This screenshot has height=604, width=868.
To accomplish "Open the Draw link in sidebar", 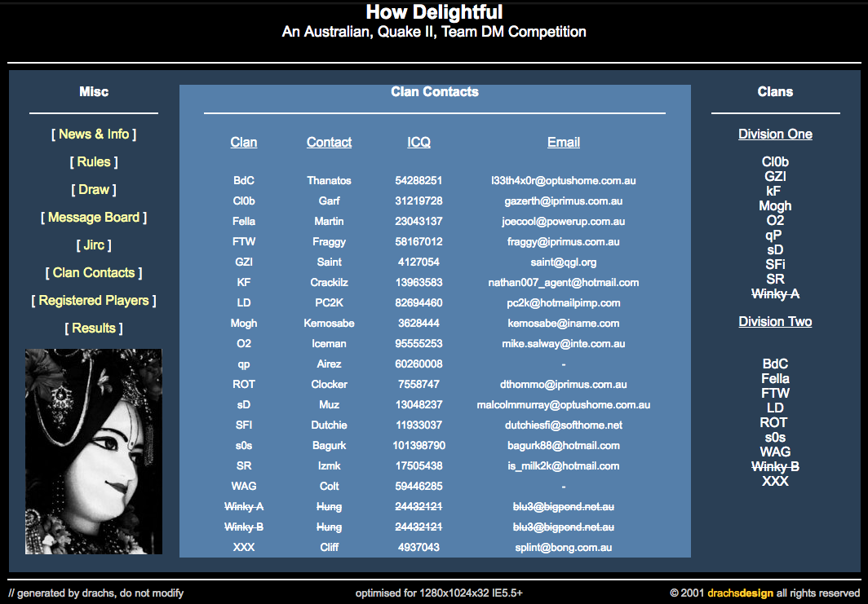I will 94,190.
